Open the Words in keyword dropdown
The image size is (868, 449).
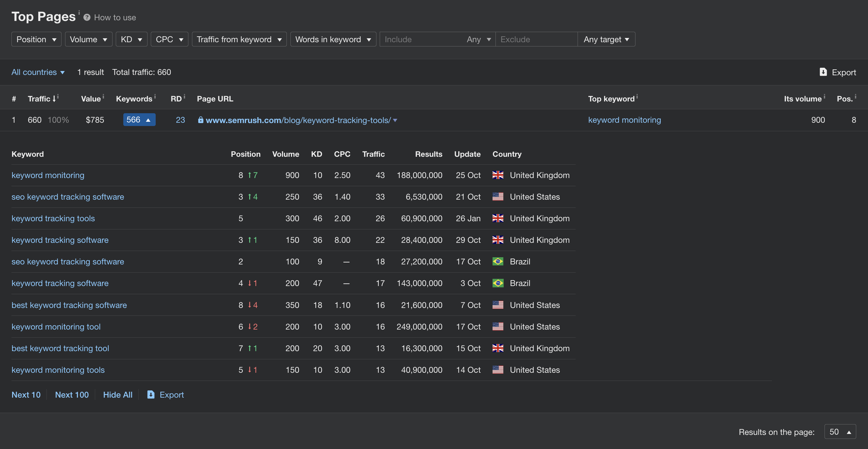tap(333, 39)
